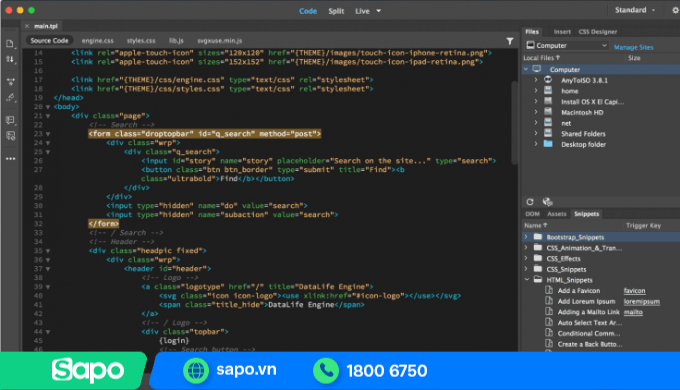Open the Computer site dropdown

tap(567, 46)
